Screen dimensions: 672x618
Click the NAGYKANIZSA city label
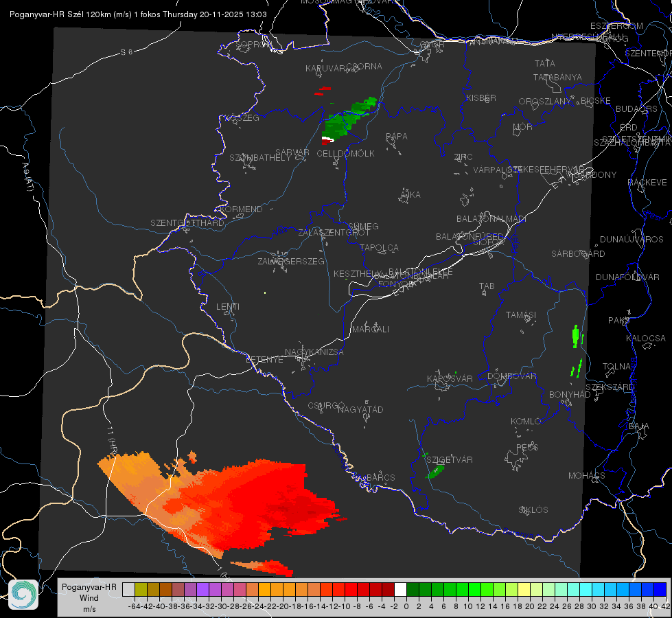click(x=314, y=352)
